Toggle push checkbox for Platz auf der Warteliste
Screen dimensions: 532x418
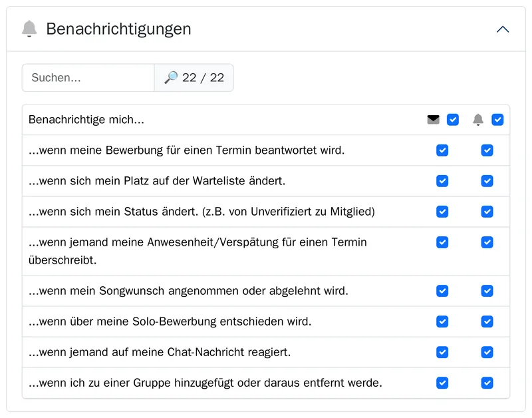coord(487,181)
